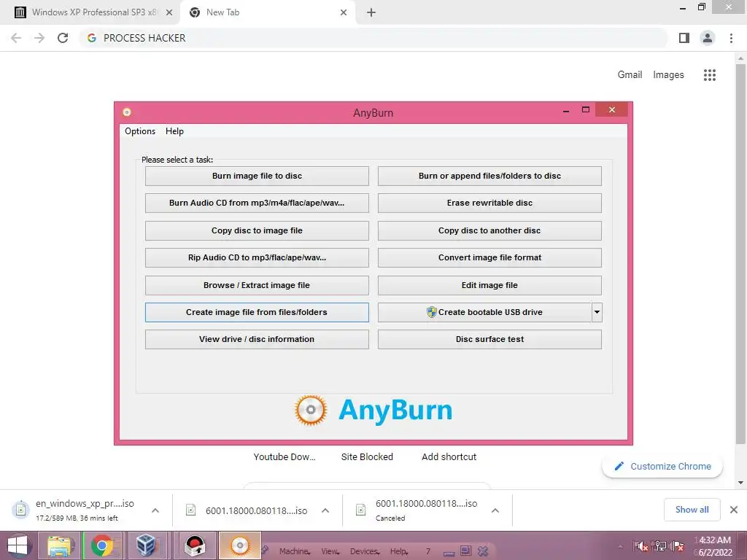Click the AnyBurn title bar disc icon
The width and height of the screenshot is (747, 560).
click(127, 112)
